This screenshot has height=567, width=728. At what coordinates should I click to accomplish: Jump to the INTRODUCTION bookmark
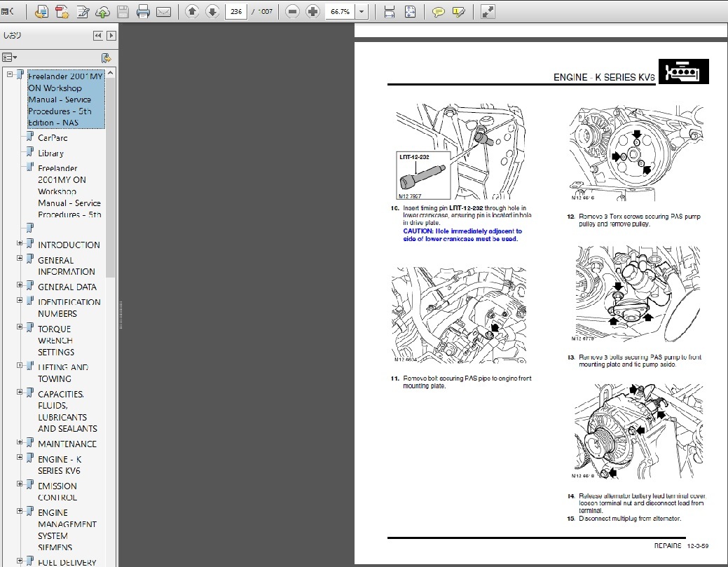[x=69, y=245]
